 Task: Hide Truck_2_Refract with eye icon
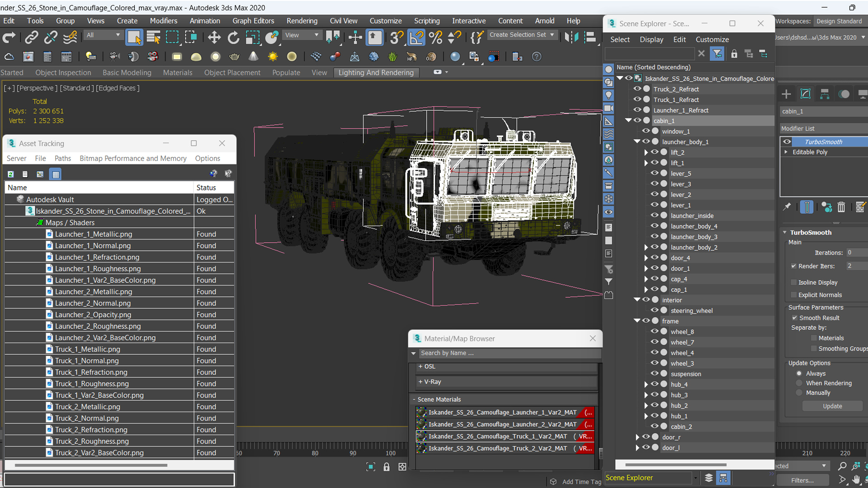tap(637, 89)
